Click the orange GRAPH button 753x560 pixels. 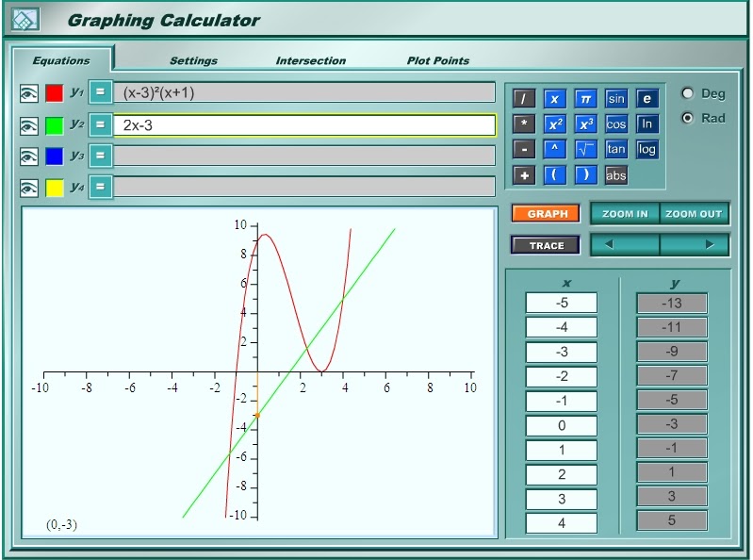click(546, 213)
